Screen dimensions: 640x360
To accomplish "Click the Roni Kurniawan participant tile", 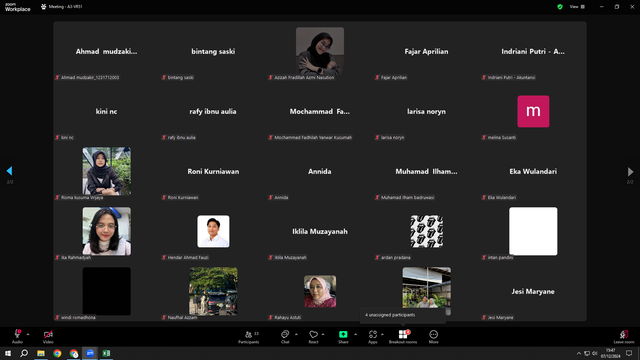I will (x=213, y=171).
